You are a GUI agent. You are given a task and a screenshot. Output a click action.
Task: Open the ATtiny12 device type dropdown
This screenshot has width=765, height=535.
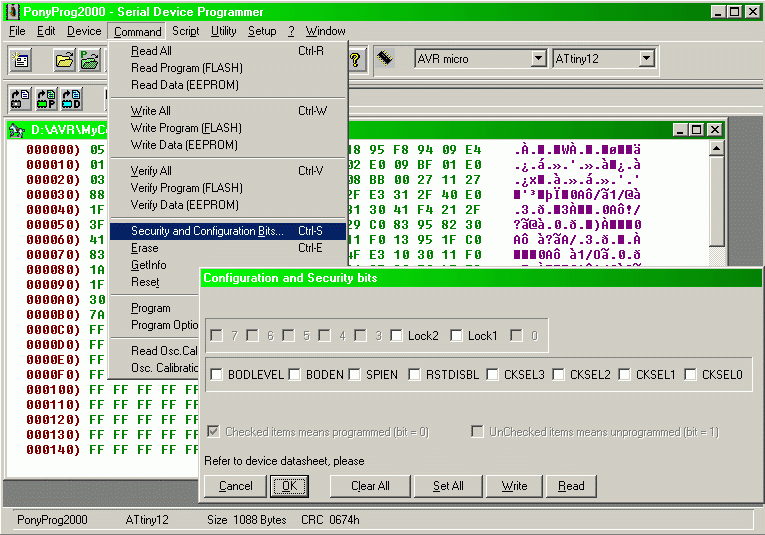tap(646, 59)
